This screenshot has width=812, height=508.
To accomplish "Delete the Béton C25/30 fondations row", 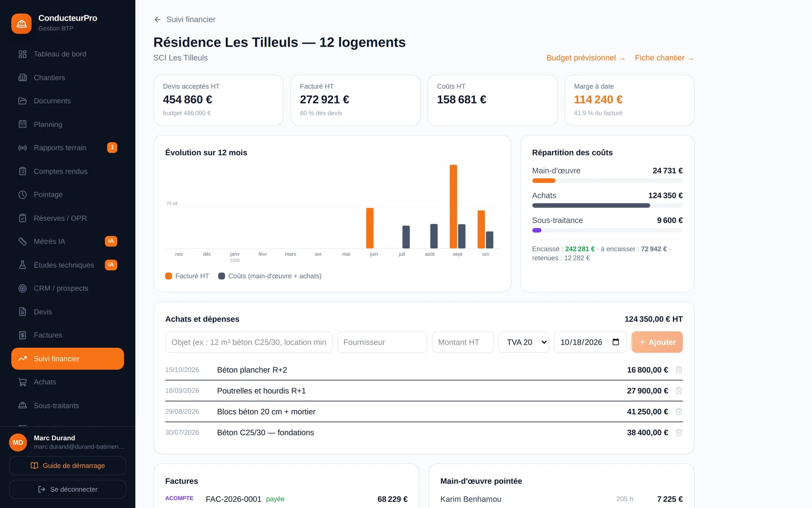I will pyautogui.click(x=679, y=432).
